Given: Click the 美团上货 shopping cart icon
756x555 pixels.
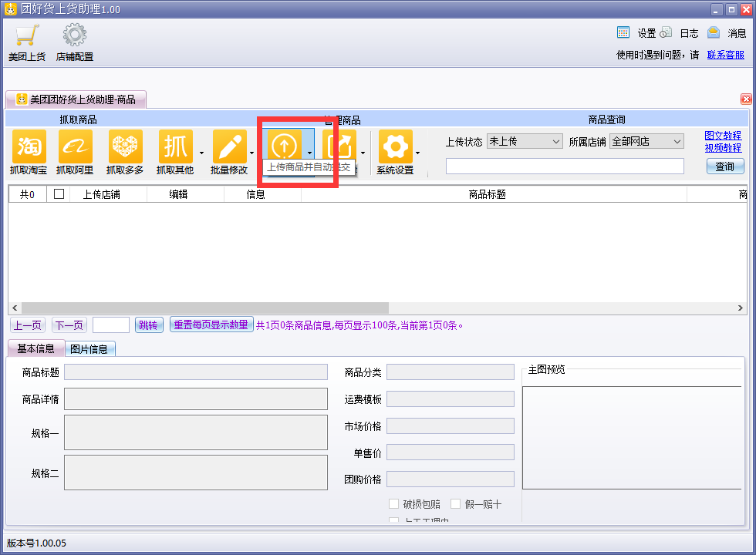Looking at the screenshot, I should click(27, 35).
